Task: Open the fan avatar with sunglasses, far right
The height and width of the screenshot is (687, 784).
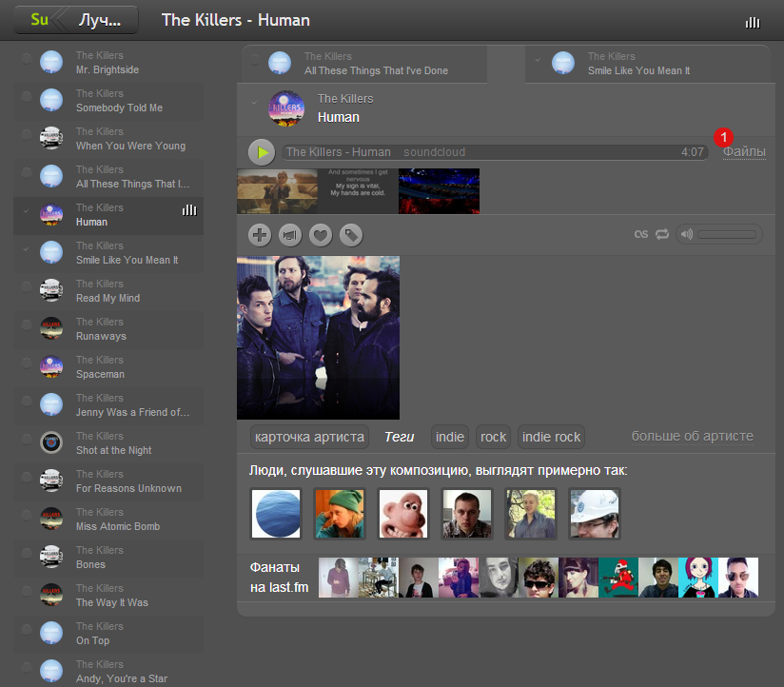Action: (x=738, y=578)
